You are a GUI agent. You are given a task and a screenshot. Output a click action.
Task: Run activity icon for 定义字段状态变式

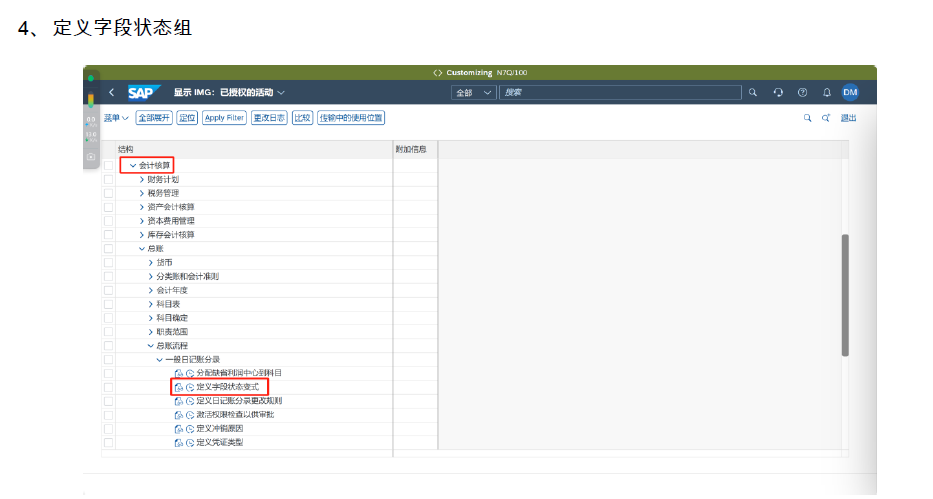[189, 386]
